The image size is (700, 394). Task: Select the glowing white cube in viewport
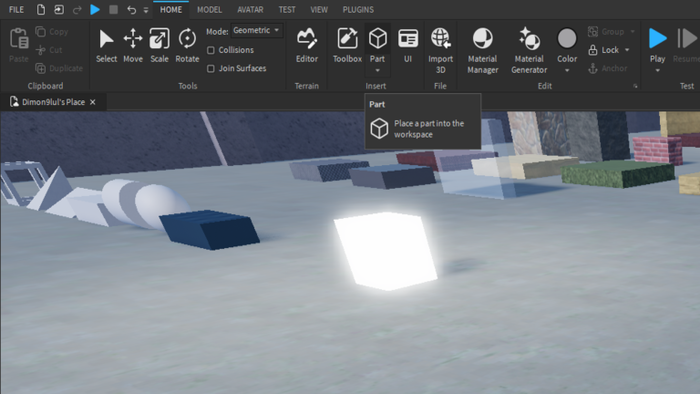pos(386,251)
